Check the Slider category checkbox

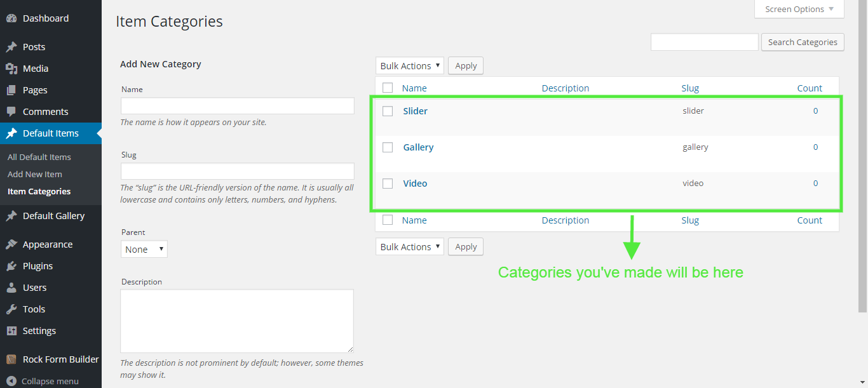tap(388, 111)
